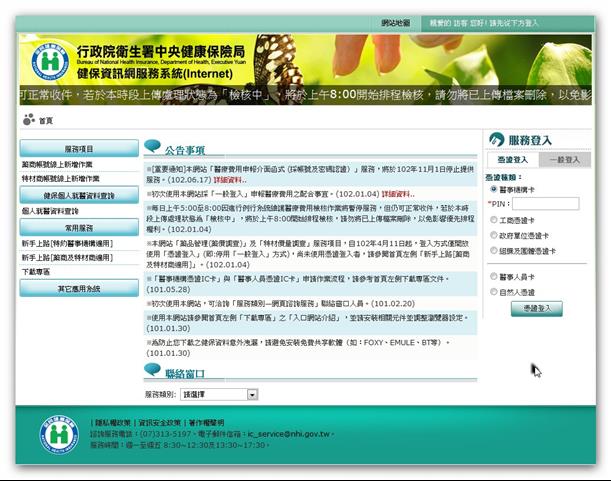Click the speech bubble icon next to 聯絡窗口

(153, 371)
